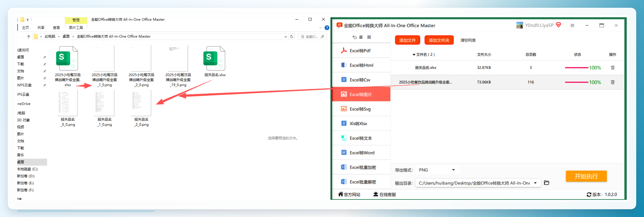Click the user avatar picture

pos(519,25)
